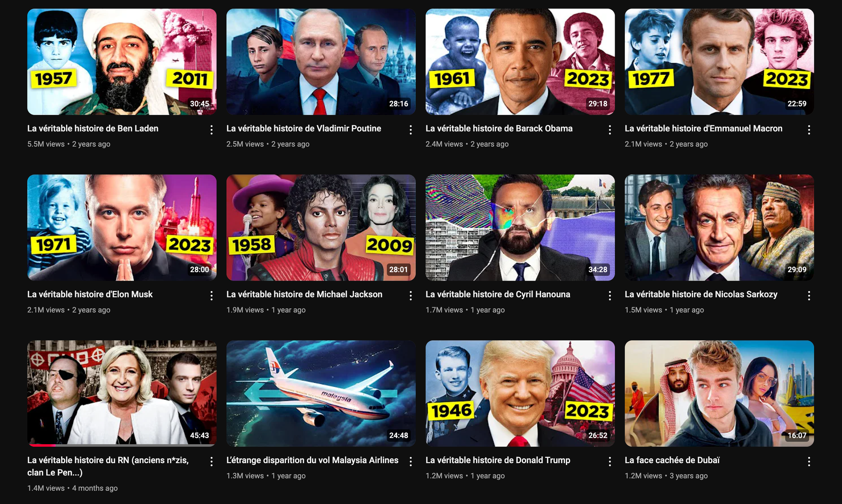Open options menu for Ben Laden video
Image resolution: width=842 pixels, height=504 pixels.
pyautogui.click(x=211, y=130)
